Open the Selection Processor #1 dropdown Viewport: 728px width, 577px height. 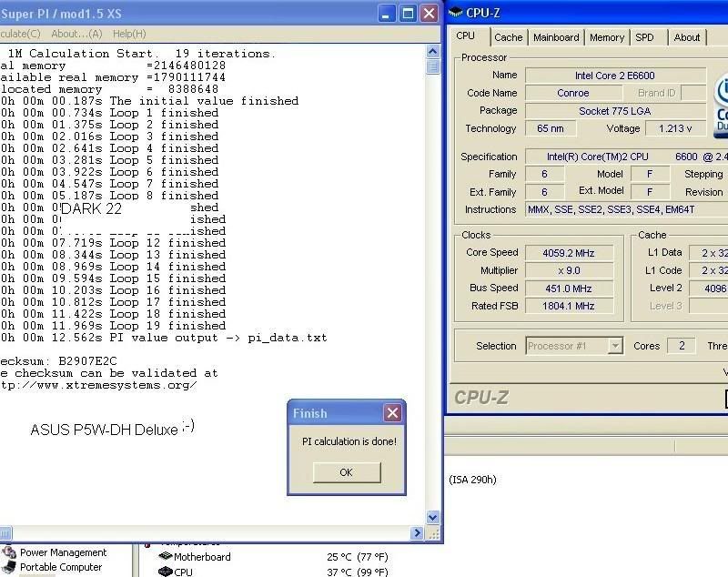tap(615, 346)
